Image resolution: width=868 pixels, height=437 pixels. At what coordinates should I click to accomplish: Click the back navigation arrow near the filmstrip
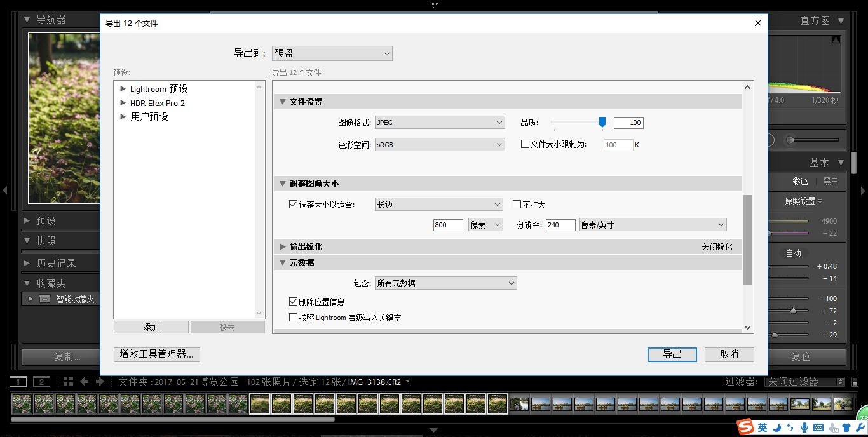tap(85, 382)
